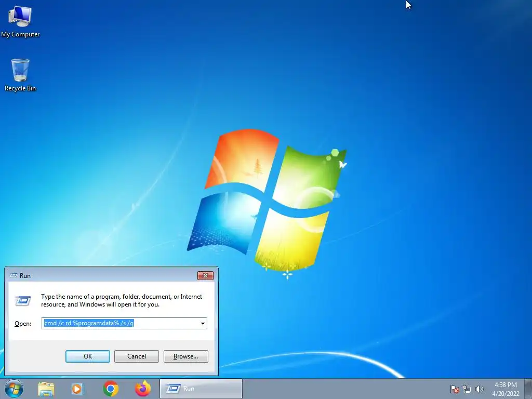Launch Windows Media Player from the taskbar
Screen dimensions: 532x399
click(x=77, y=389)
